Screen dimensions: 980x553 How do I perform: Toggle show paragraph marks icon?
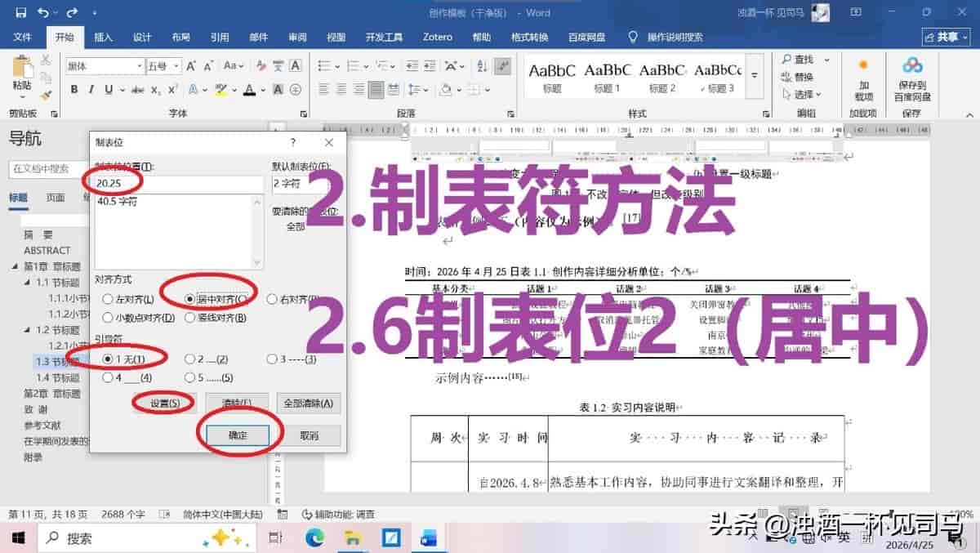[x=504, y=66]
